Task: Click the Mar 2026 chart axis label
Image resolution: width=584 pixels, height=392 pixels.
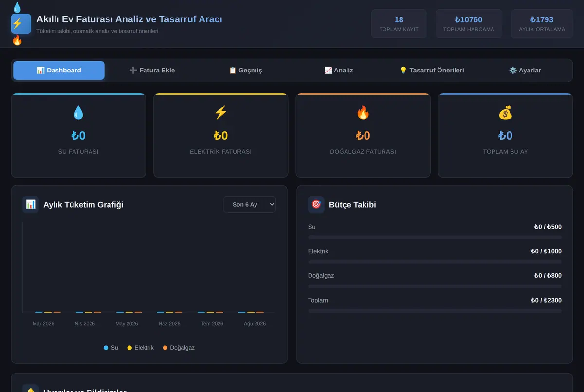Action: point(43,323)
